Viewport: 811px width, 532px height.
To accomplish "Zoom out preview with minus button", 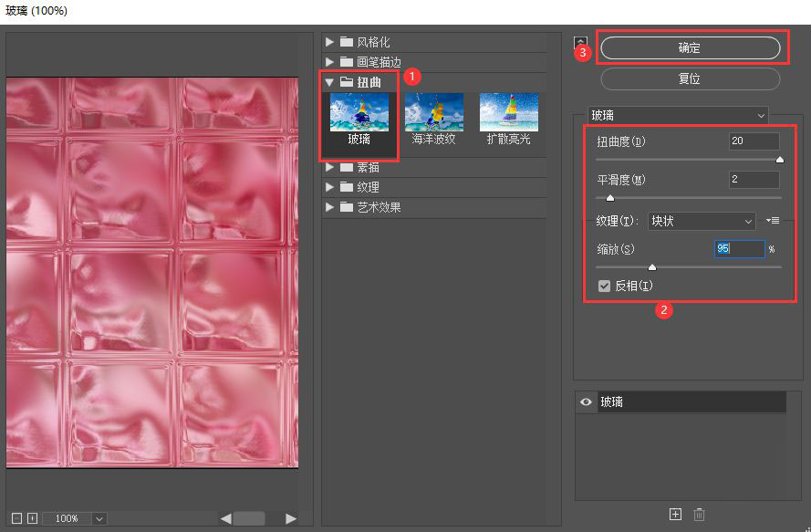I will point(16,518).
